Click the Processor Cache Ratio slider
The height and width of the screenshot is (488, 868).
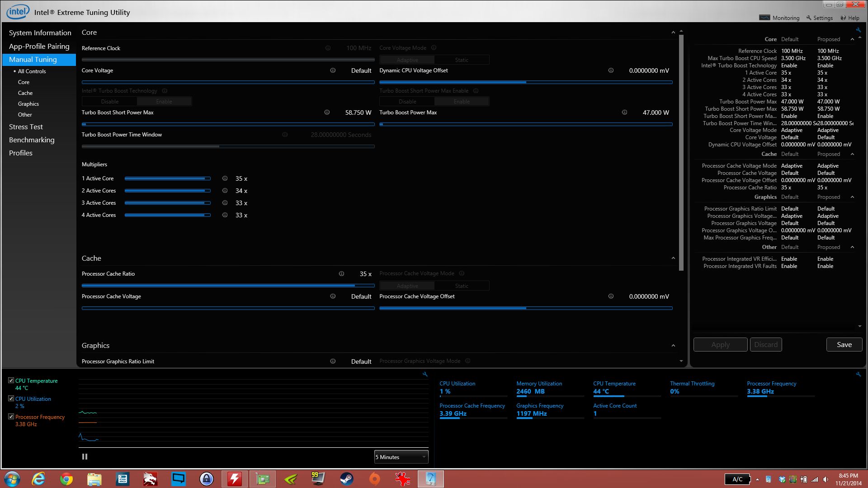228,286
